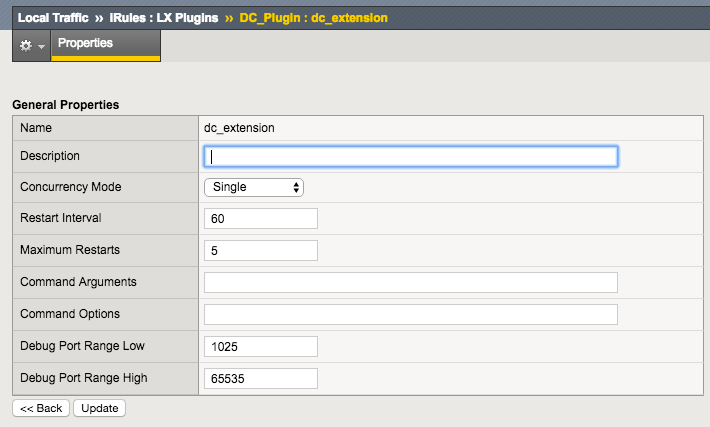
Task: Select the Maximum Restarts field
Action: point(260,250)
